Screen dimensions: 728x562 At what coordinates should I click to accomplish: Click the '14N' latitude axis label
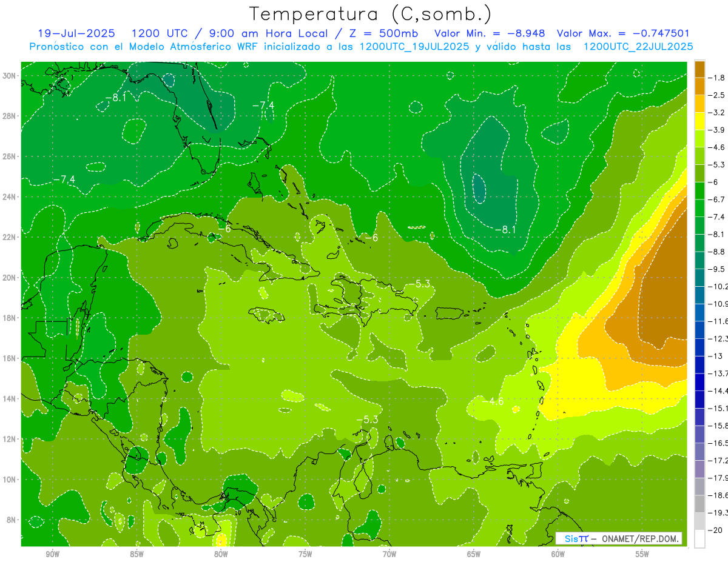9,399
